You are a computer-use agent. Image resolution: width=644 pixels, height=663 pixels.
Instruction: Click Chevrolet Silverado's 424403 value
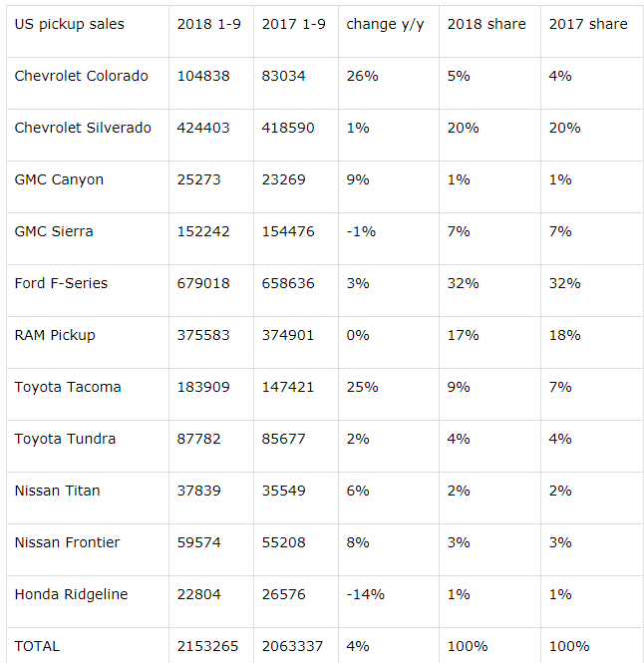(x=203, y=128)
